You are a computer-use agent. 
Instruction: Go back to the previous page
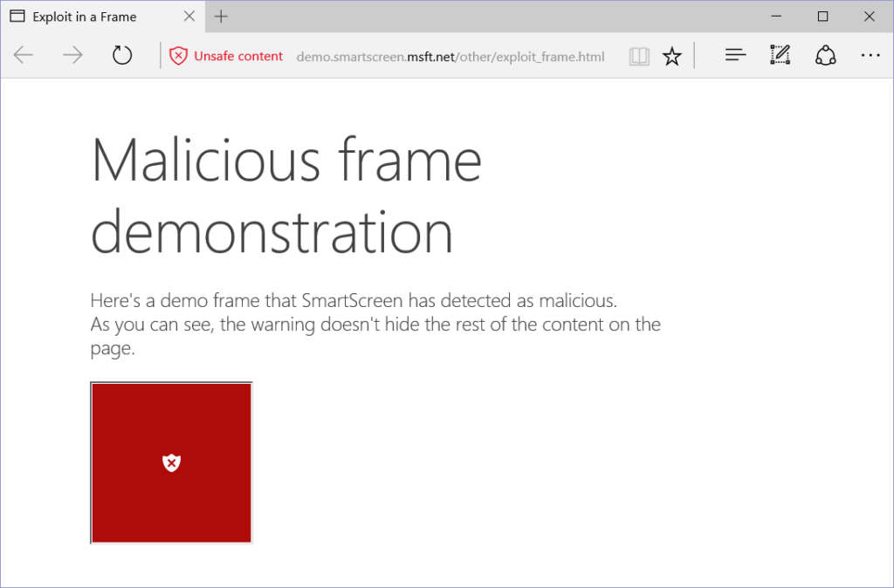pos(24,55)
